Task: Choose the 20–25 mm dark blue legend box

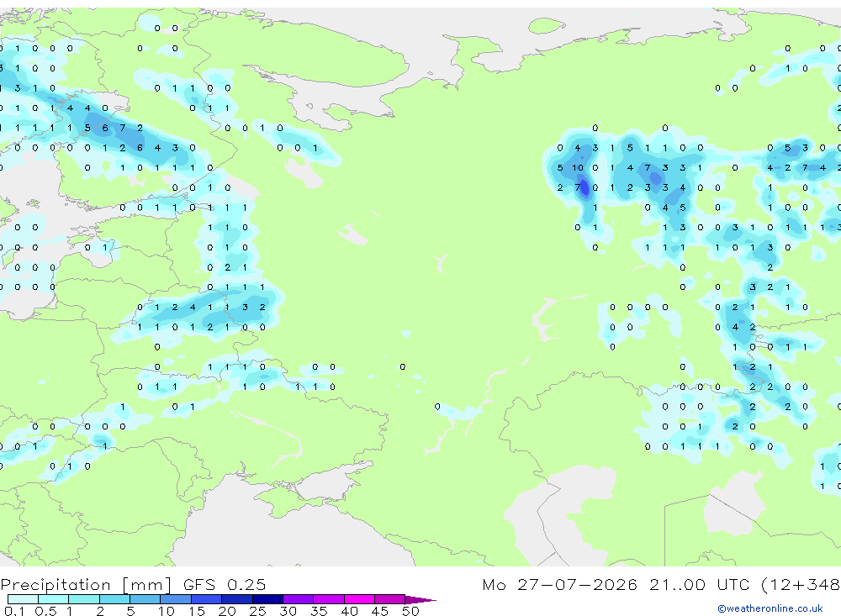Action: [236, 599]
